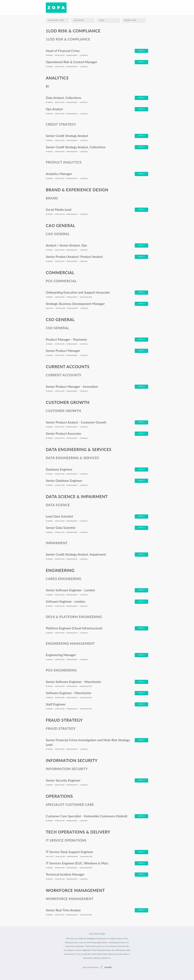The image size is (194, 980).
Task: Click the Zopa logo
Action: coord(56,8)
